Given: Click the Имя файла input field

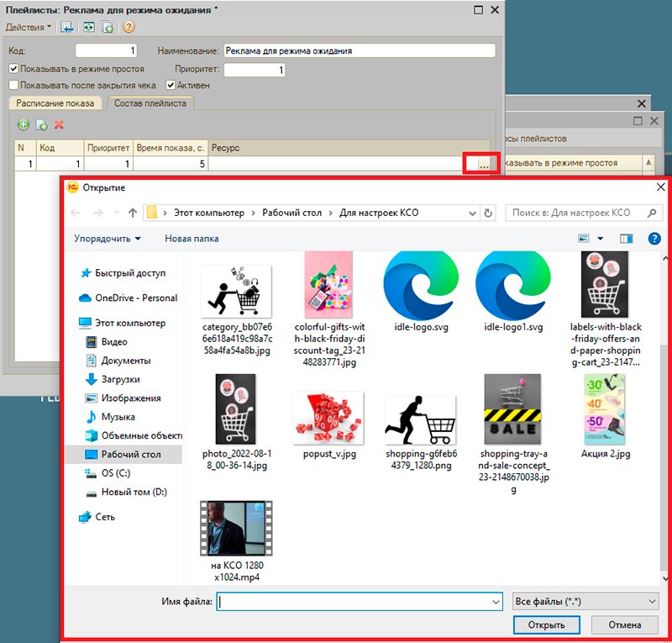Looking at the screenshot, I should (360, 602).
